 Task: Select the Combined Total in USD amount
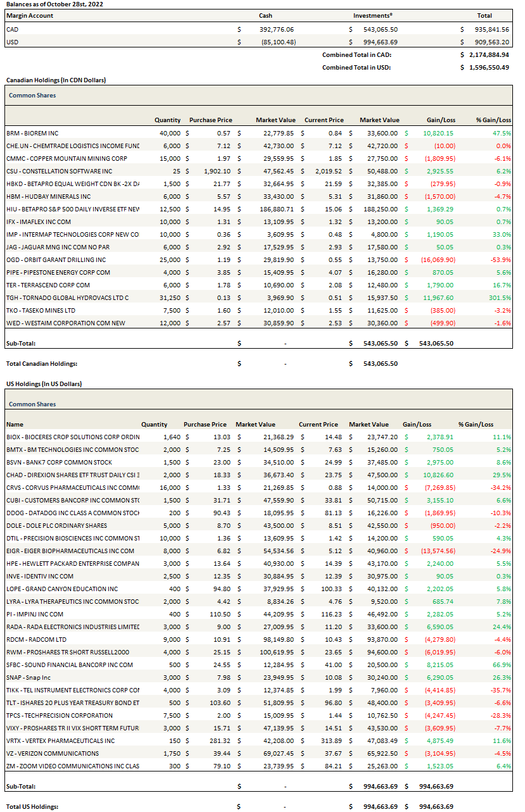[x=488, y=67]
